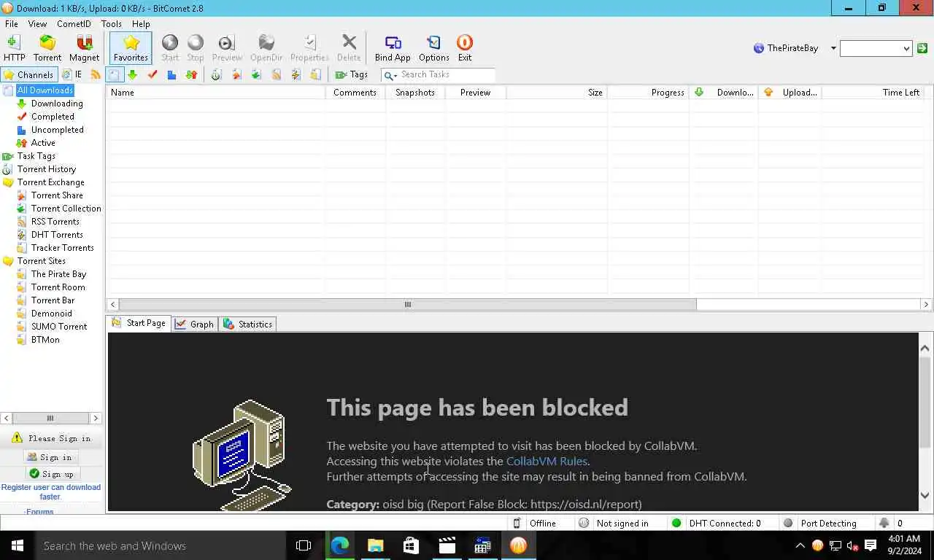Click the Stop task toolbar button
The width and height of the screenshot is (934, 560).
point(196,48)
